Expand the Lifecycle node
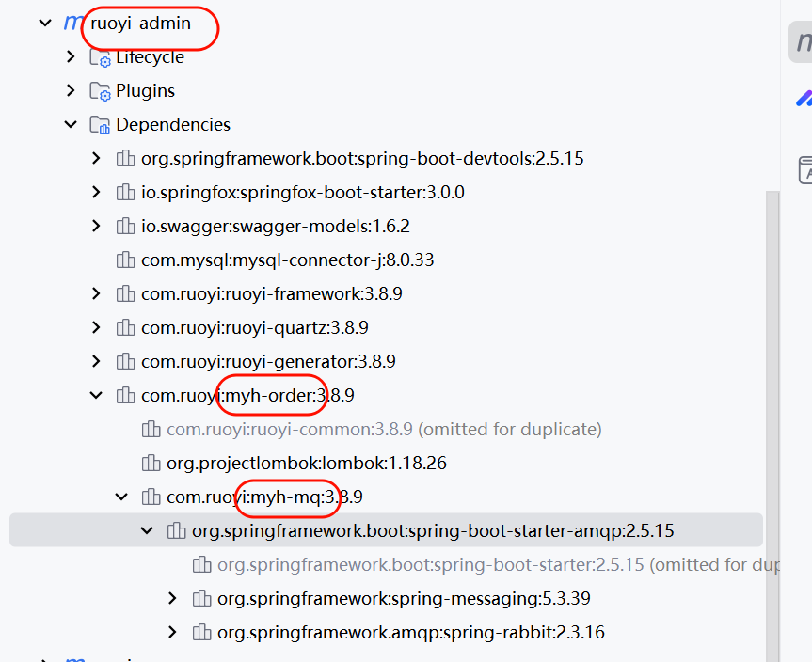This screenshot has height=662, width=812. click(71, 57)
